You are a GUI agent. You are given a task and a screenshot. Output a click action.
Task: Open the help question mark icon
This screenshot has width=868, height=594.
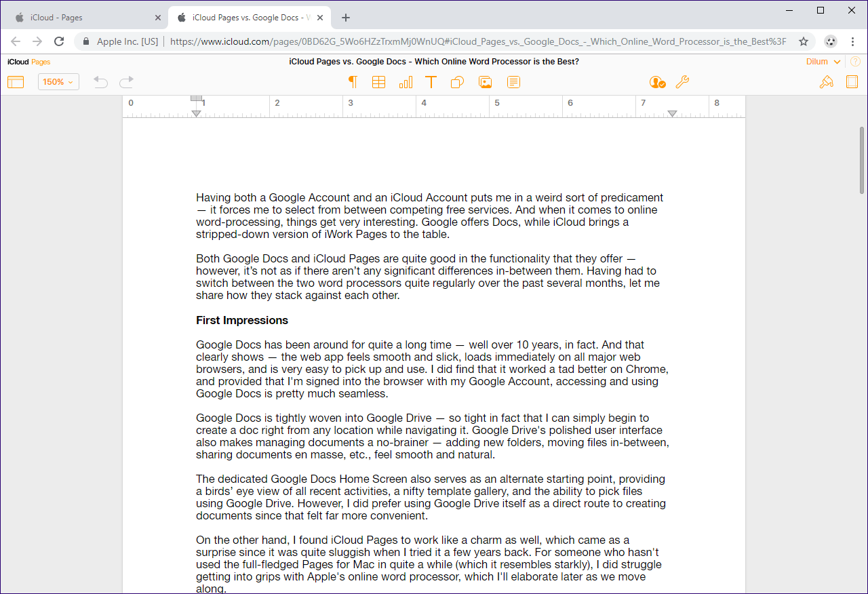point(856,62)
